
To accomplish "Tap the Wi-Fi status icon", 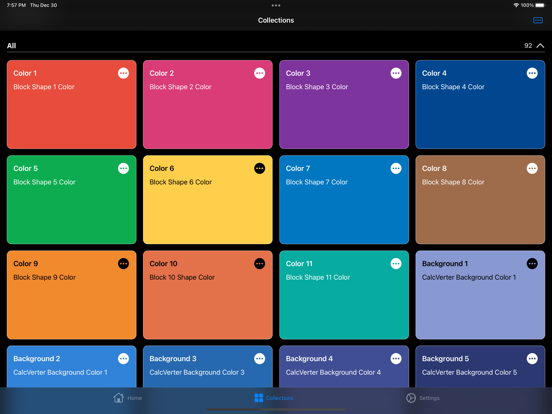I will pos(516,5).
